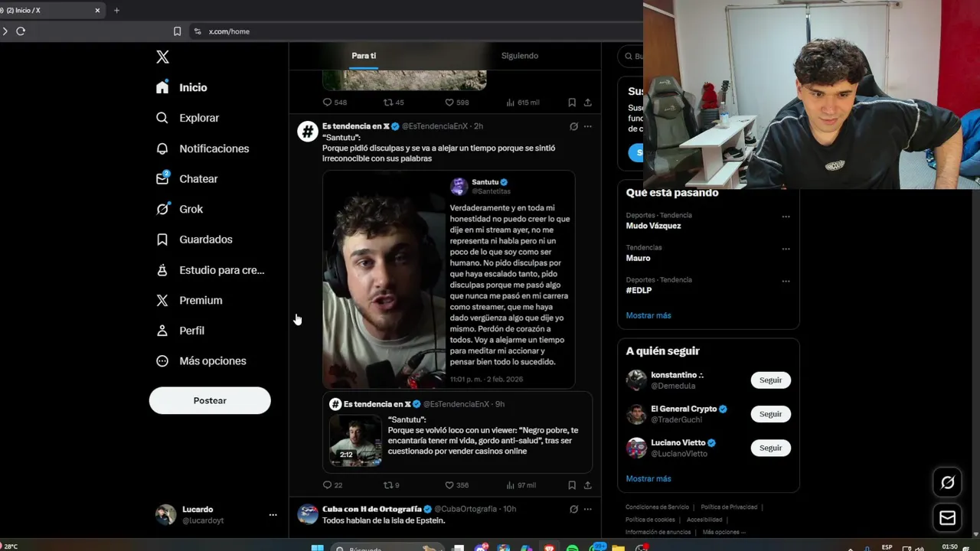Viewport: 980px width, 551px height.
Task: Open Estudio para creadores
Action: tap(210, 270)
